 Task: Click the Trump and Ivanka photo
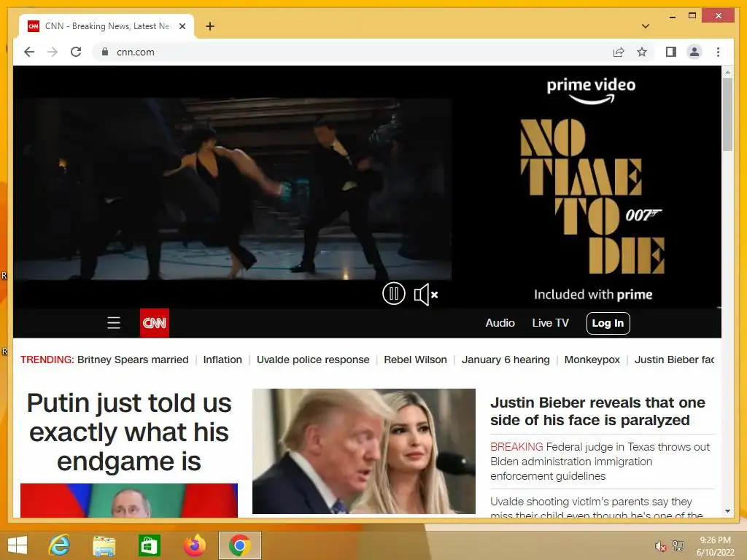(364, 451)
